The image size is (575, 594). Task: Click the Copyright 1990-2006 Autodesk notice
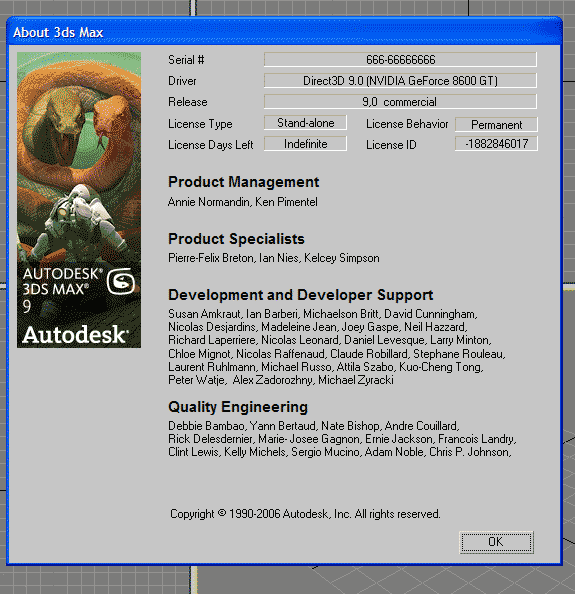click(305, 514)
